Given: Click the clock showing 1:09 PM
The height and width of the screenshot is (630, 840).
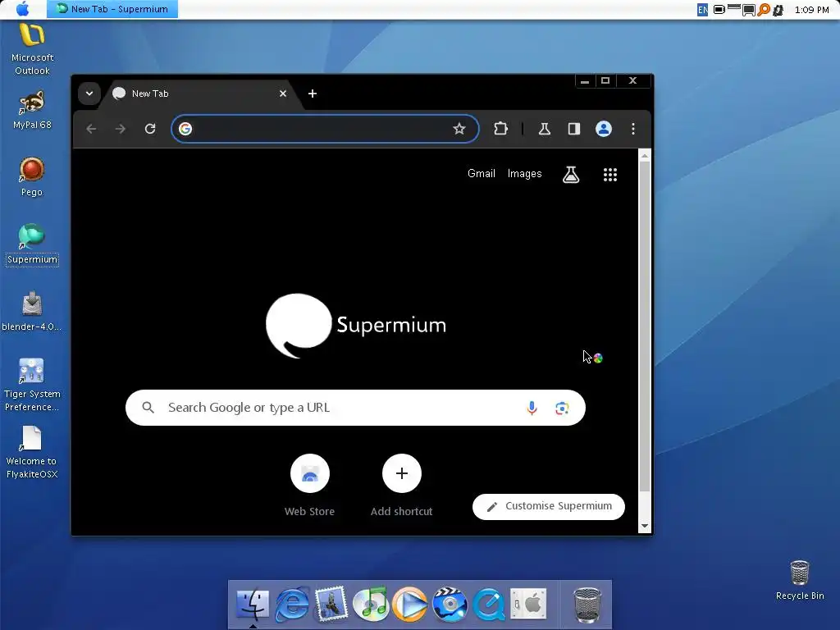Looking at the screenshot, I should point(811,10).
